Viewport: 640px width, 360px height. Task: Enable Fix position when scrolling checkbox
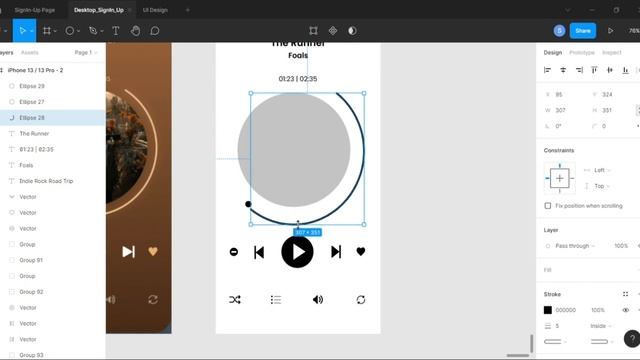point(548,206)
